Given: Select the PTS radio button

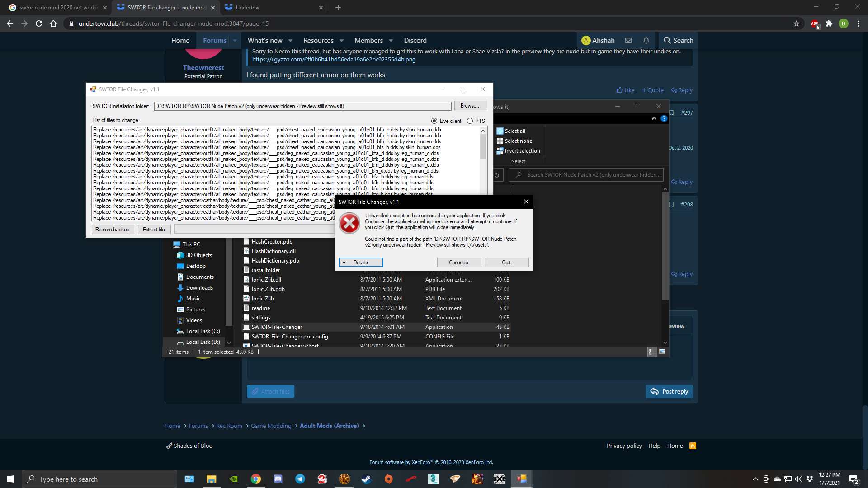Looking at the screenshot, I should point(470,121).
